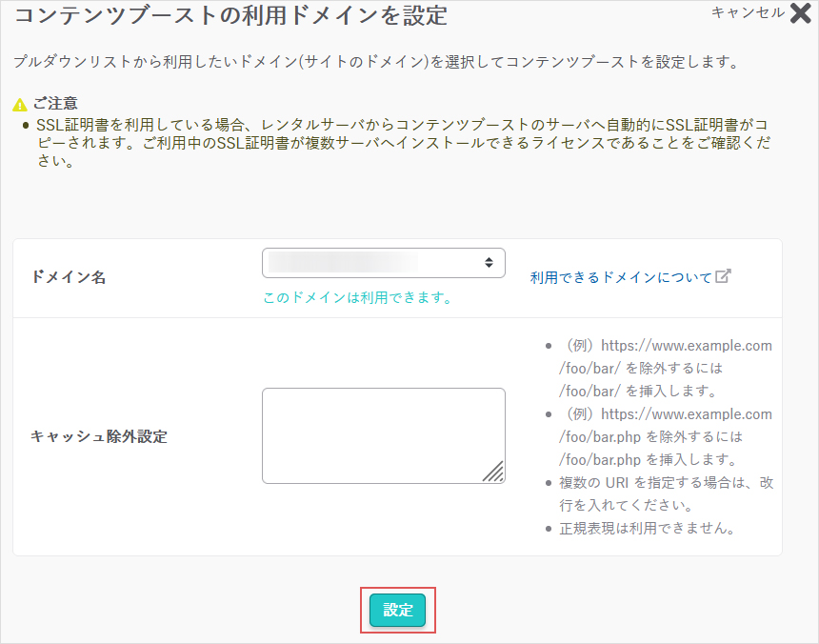Click the 正規表現は利用できません hint

[647, 528]
